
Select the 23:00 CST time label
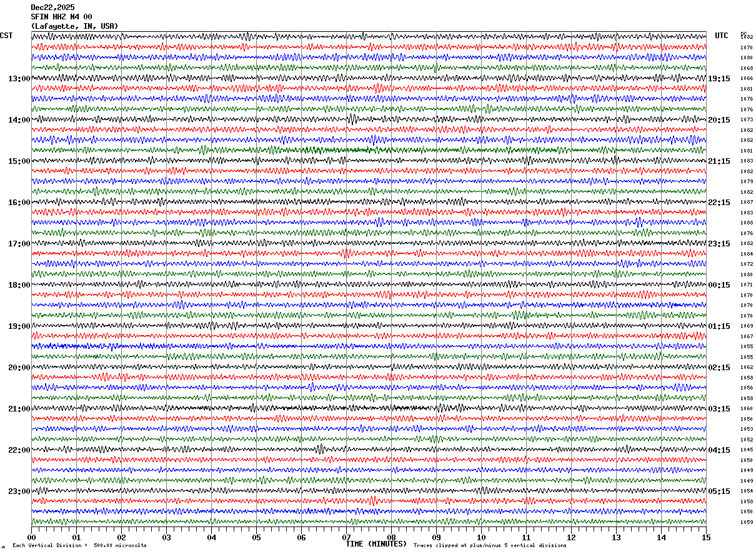point(19,491)
